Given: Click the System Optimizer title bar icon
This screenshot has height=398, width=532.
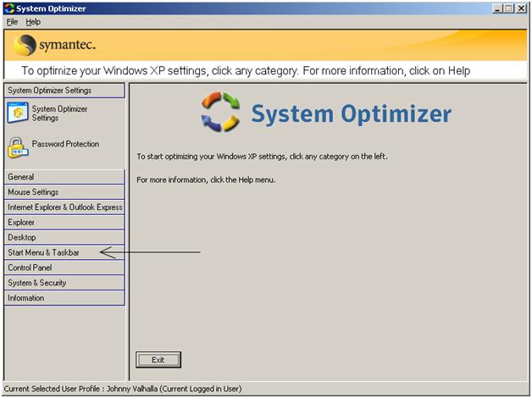Looking at the screenshot, I should point(9,8).
